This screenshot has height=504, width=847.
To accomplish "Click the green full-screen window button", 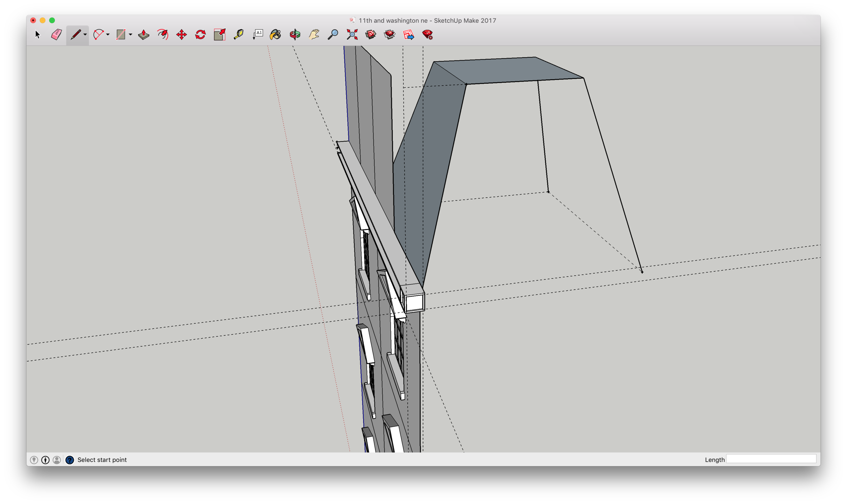I will tap(52, 20).
